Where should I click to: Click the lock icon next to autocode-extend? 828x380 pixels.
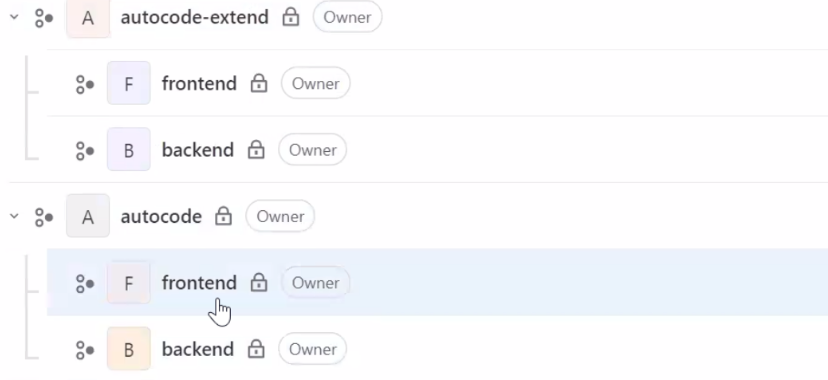click(290, 17)
